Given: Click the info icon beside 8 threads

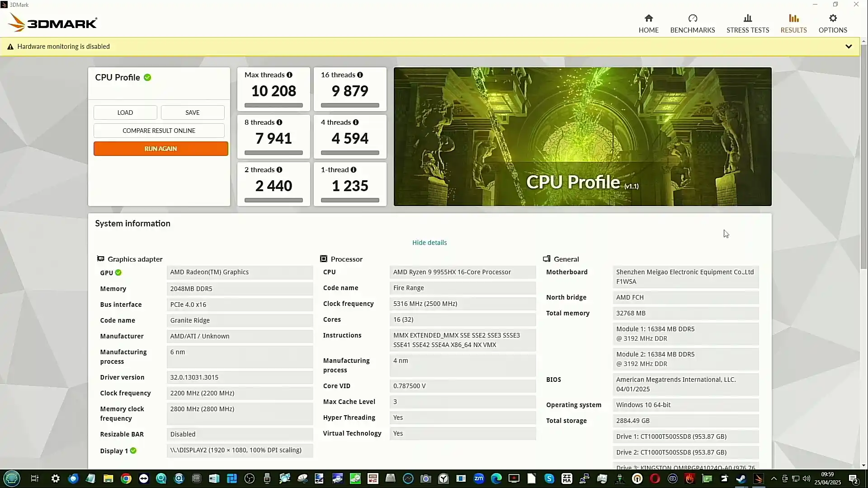Looking at the screenshot, I should 279,122.
